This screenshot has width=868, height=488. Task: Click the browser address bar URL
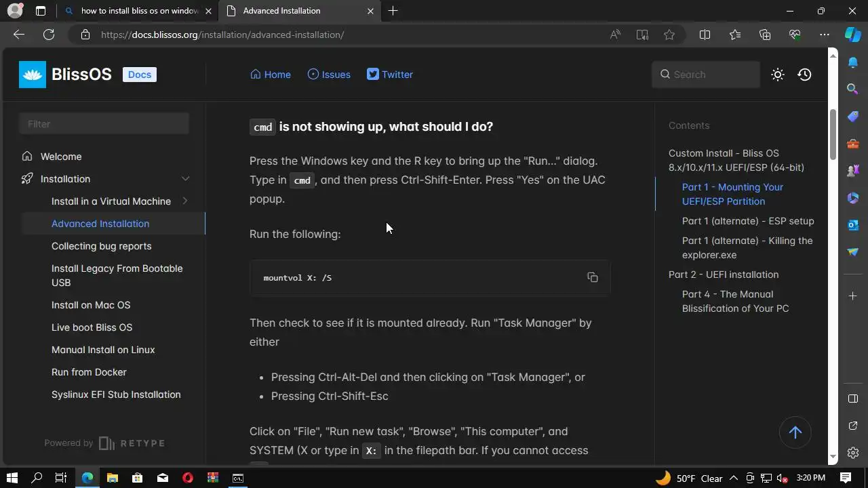click(x=222, y=35)
